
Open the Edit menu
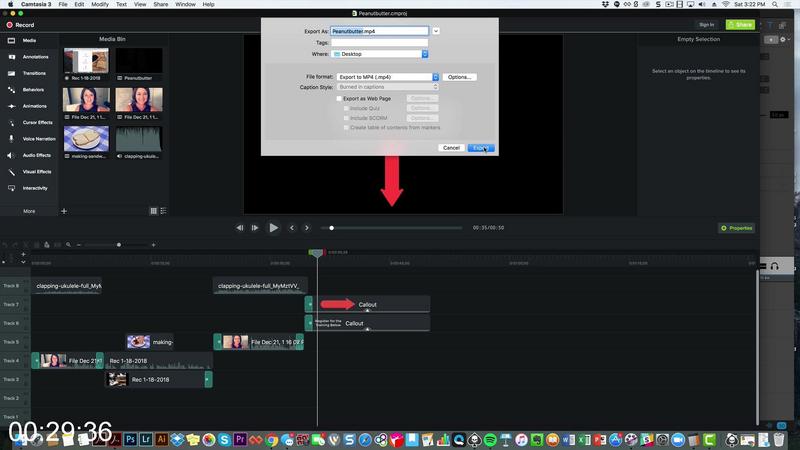(x=79, y=4)
